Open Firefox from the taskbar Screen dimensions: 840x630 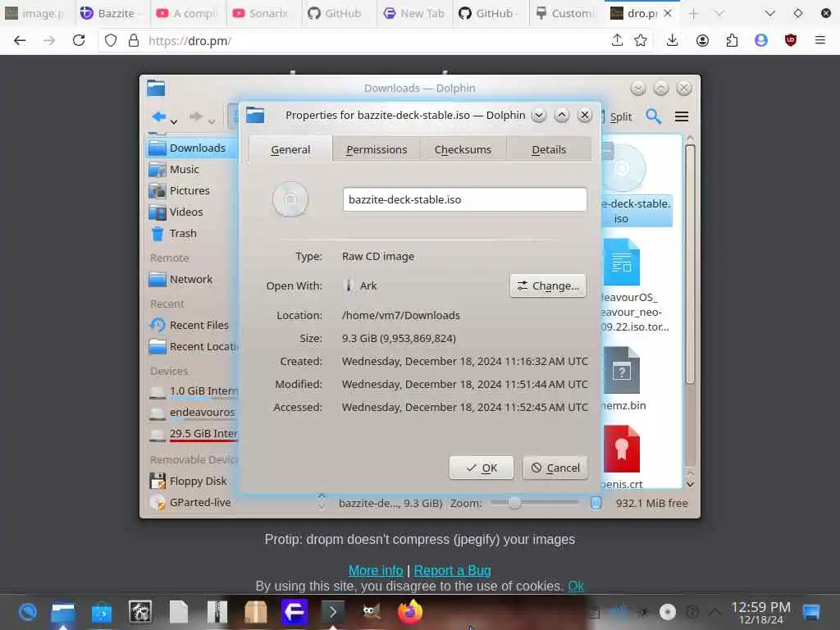coord(410,612)
